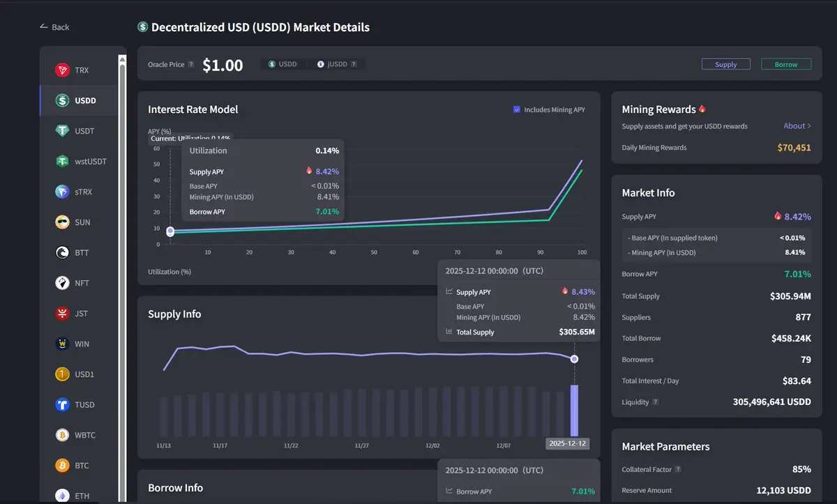Open the JST token icon

coord(63,314)
